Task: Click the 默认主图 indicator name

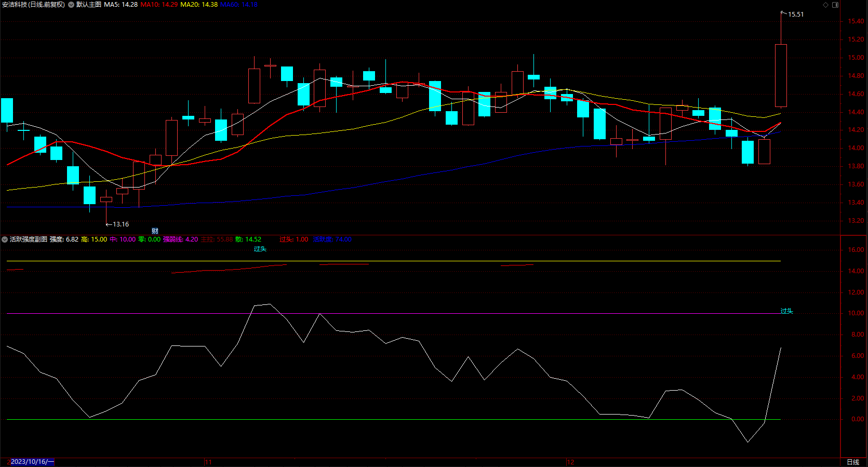Action: [x=89, y=5]
